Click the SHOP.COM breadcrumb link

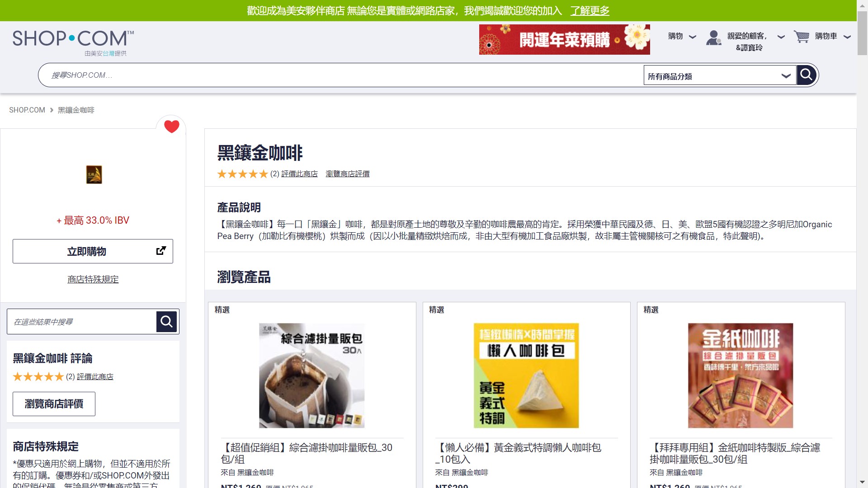(x=27, y=110)
